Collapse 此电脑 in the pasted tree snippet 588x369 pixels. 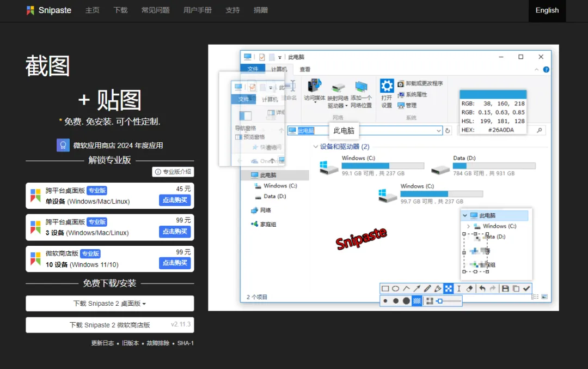(x=465, y=215)
